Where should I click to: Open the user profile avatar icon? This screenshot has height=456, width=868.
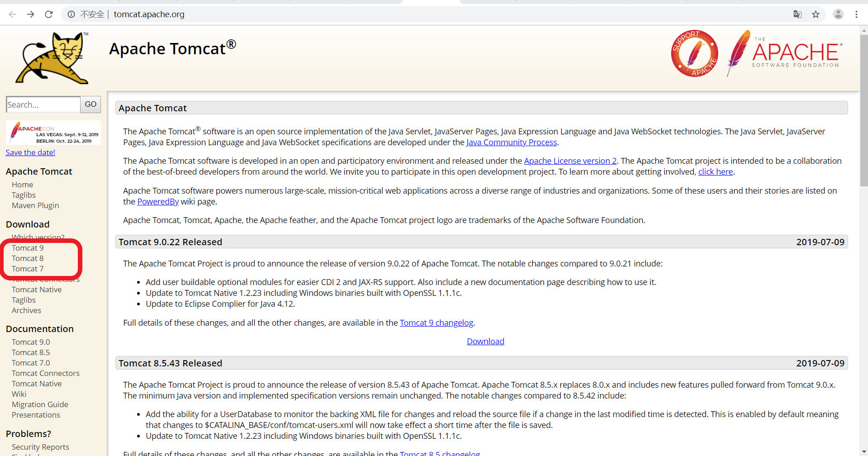[x=838, y=14]
